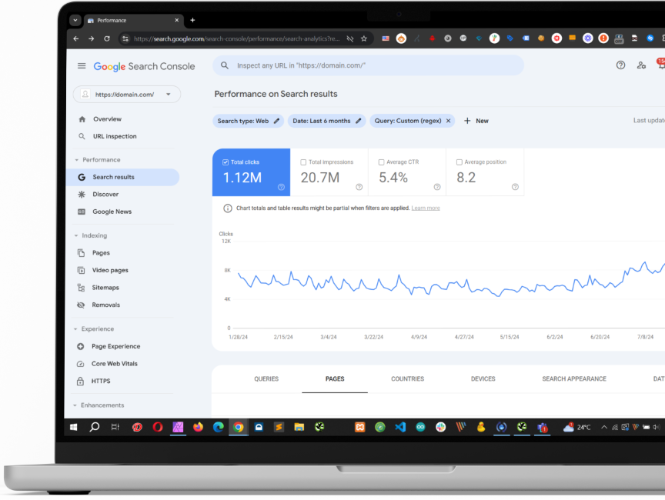Toggle the Total impressions checkbox

point(303,162)
